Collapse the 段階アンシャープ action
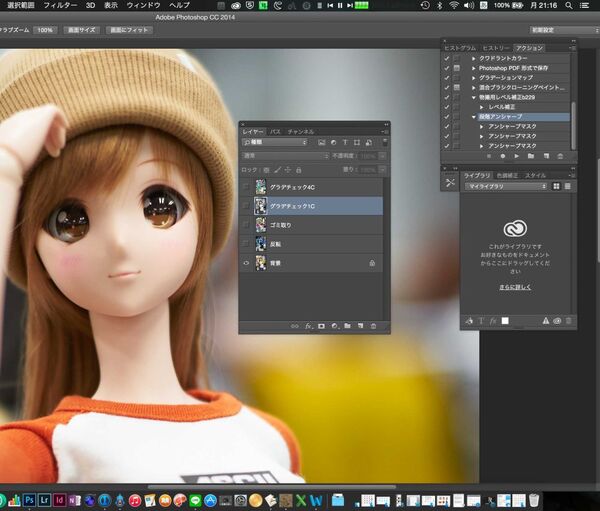The width and height of the screenshot is (600, 511). tap(474, 117)
